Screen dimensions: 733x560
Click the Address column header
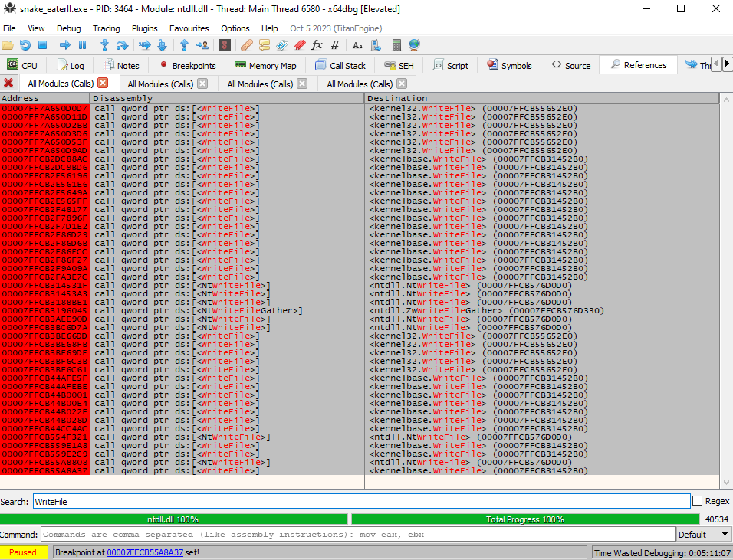coord(45,98)
